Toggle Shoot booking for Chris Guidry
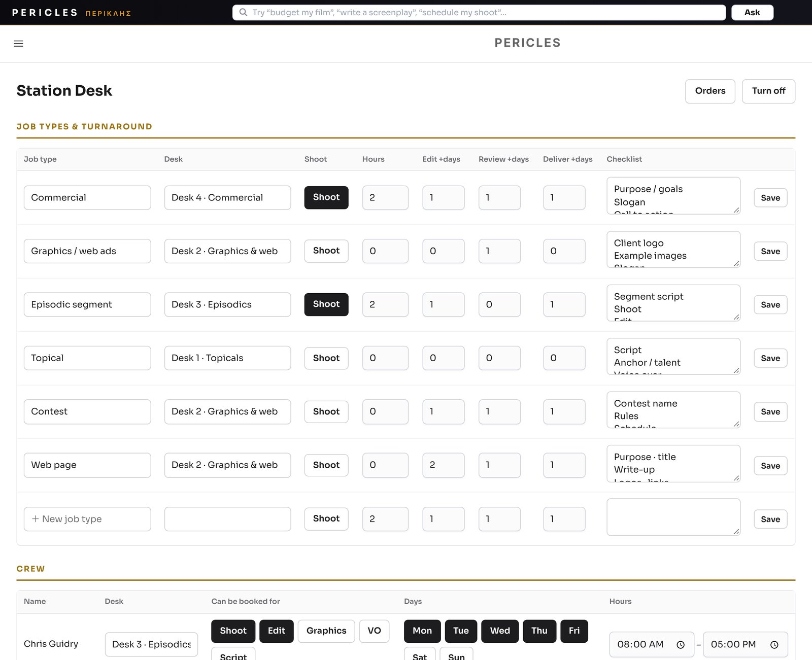Screen dimensions: 812x660 coord(233,631)
